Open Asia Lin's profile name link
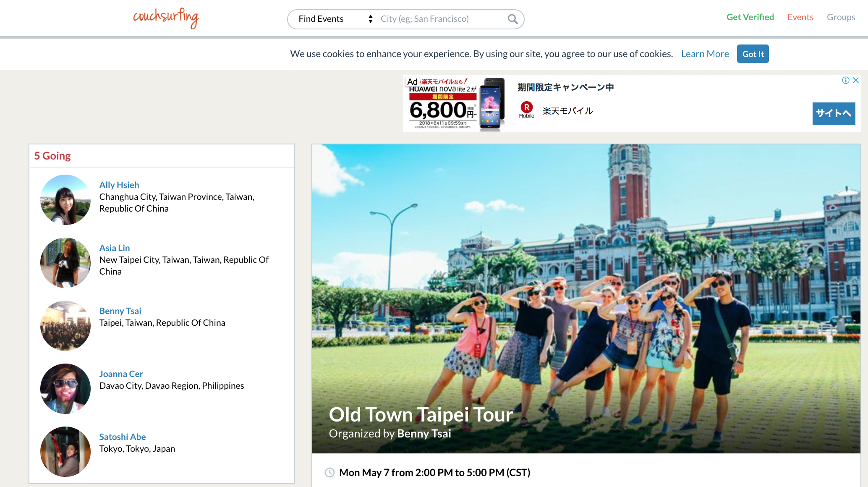This screenshot has width=868, height=487. pos(115,248)
